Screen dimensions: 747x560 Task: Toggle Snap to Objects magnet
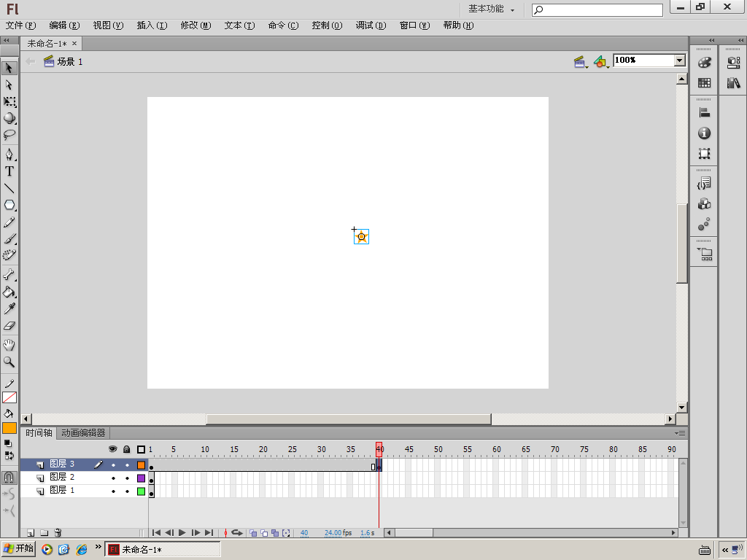pos(9,478)
